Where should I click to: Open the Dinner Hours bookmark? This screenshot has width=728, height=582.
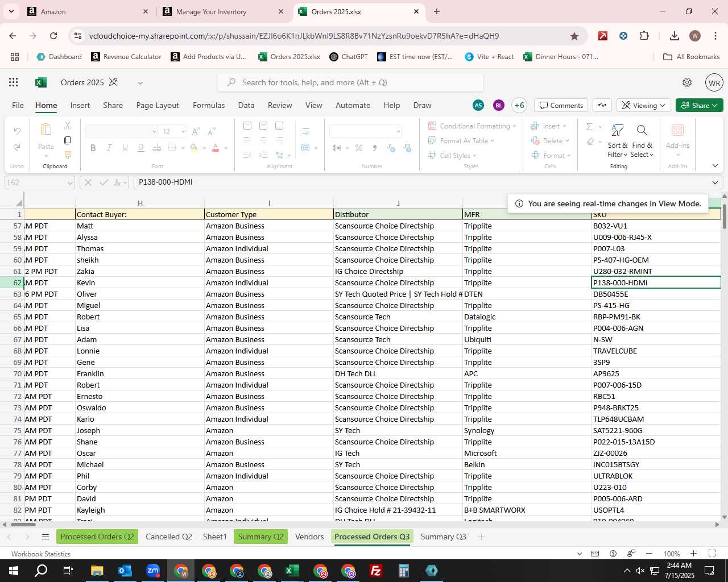tap(561, 57)
